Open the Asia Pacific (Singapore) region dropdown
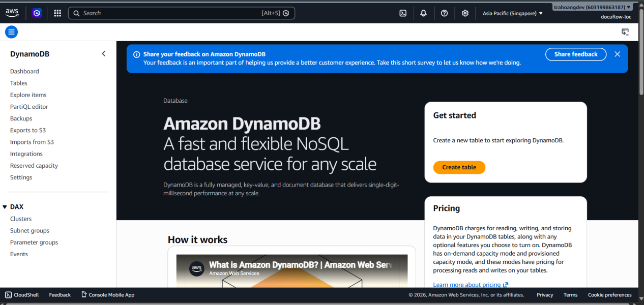 click(512, 13)
